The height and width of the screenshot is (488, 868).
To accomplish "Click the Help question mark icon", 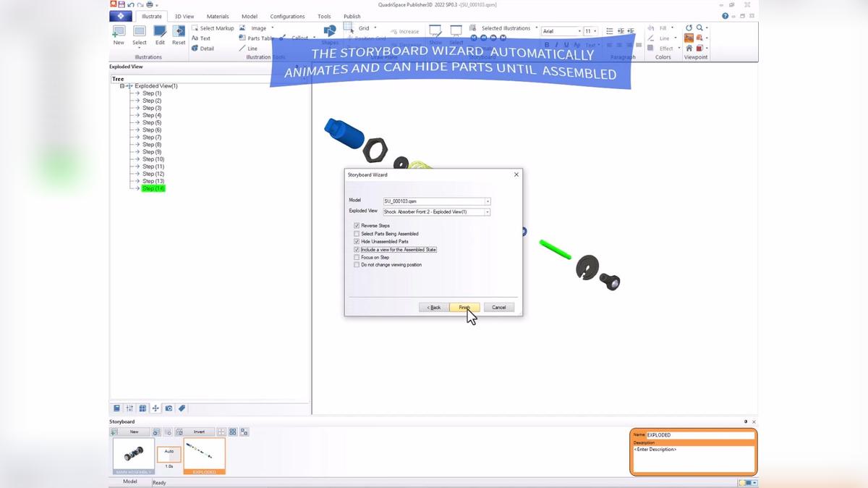I will pyautogui.click(x=726, y=16).
